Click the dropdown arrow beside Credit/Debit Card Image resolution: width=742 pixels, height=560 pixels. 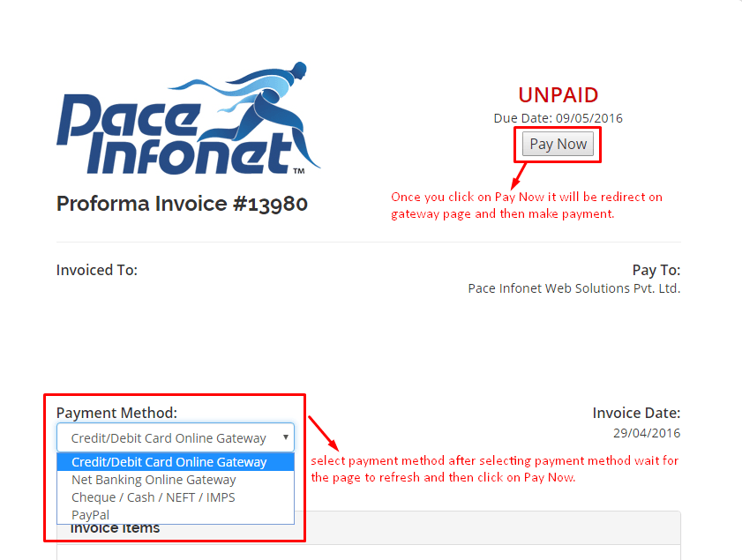pos(286,437)
